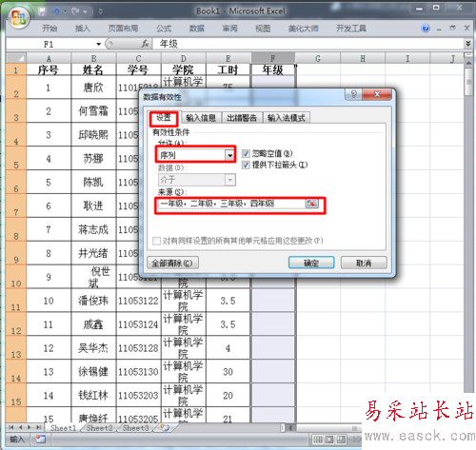Image resolution: width=476 pixels, height=450 pixels.
Task: Undo the last action
Action: pos(56,12)
